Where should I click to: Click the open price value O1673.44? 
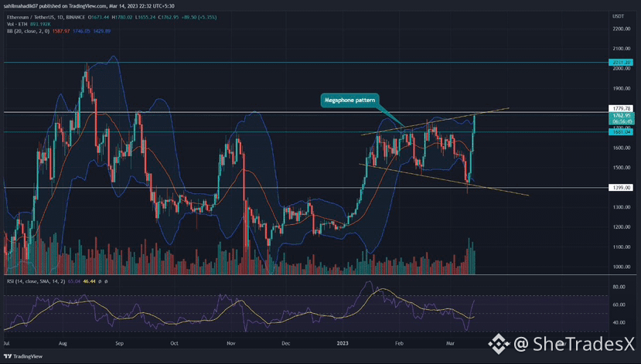pos(98,17)
